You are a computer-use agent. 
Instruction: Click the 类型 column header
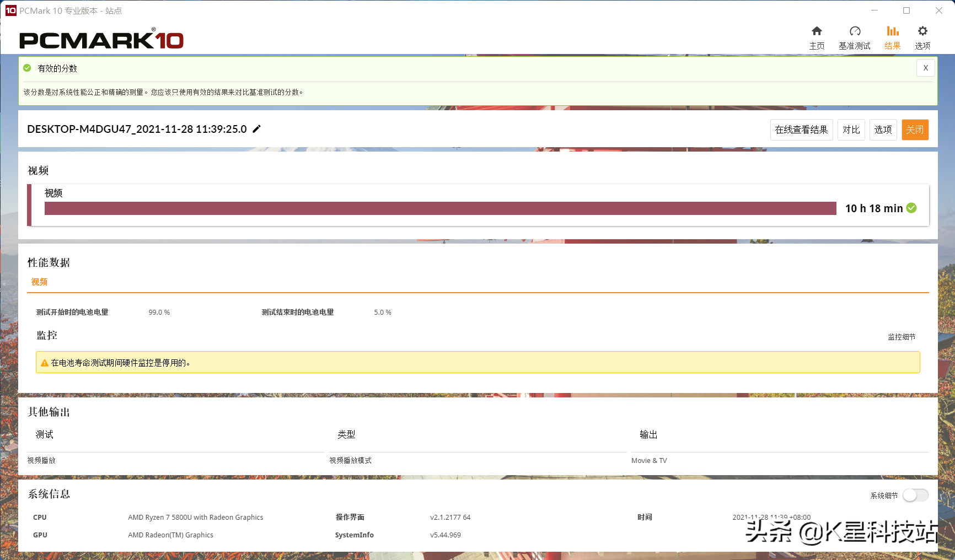pyautogui.click(x=346, y=434)
